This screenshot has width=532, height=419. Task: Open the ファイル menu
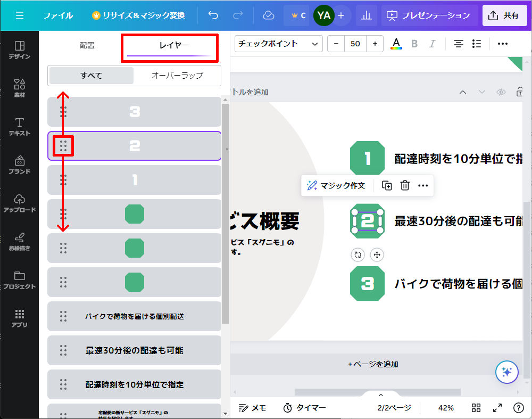[x=58, y=15]
